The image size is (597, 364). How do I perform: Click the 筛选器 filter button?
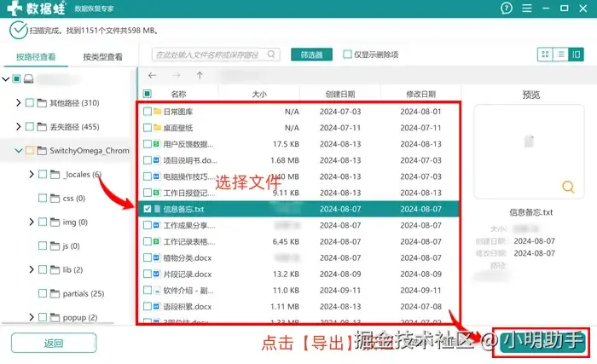[311, 55]
